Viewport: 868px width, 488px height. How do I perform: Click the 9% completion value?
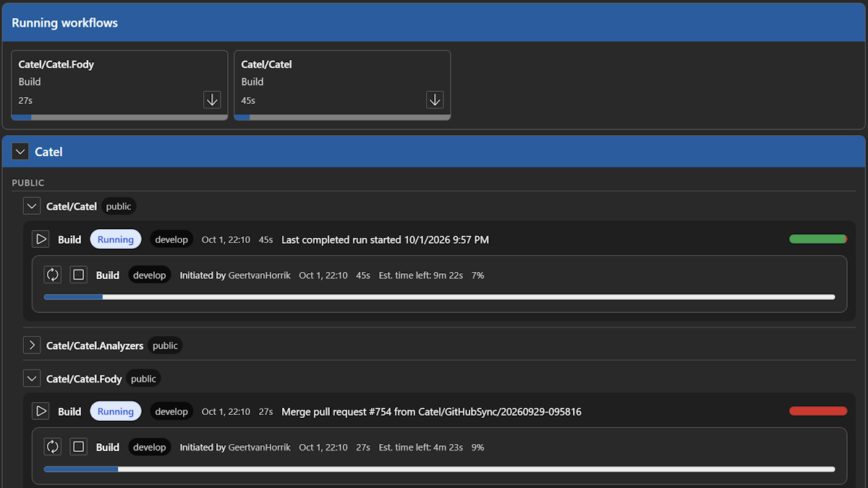tap(477, 447)
